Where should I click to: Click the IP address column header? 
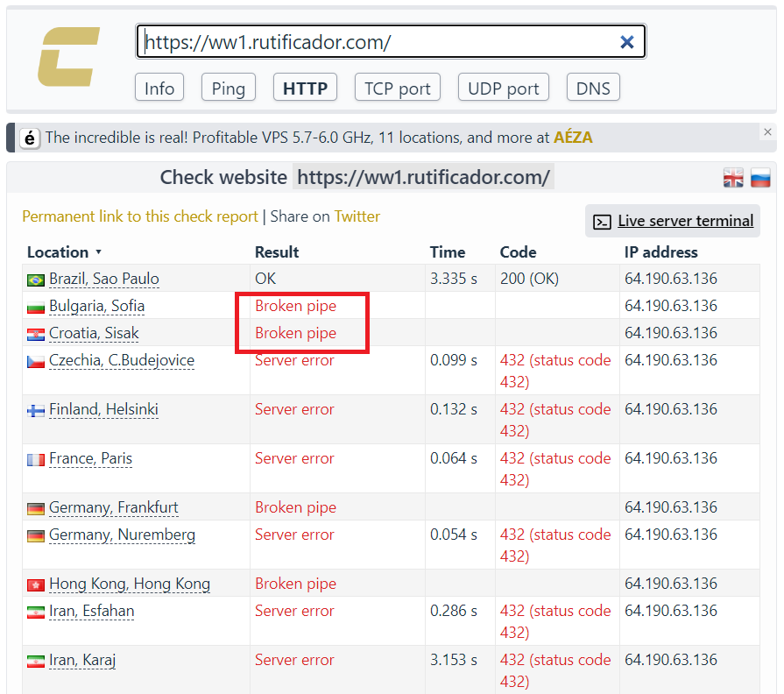click(660, 252)
